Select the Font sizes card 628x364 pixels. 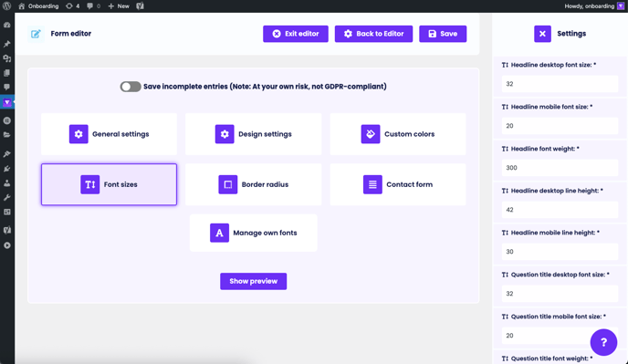(109, 184)
